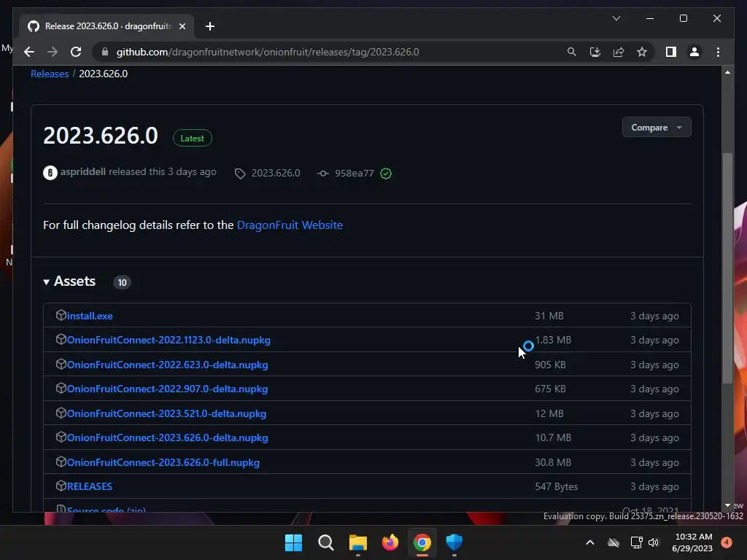The image size is (747, 560).
Task: Click the page scrollbar thumb
Action: [x=727, y=268]
